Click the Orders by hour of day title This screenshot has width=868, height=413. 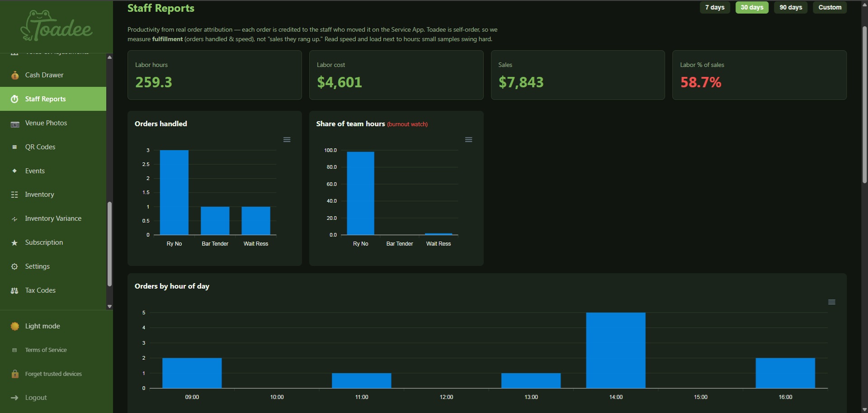tap(172, 286)
